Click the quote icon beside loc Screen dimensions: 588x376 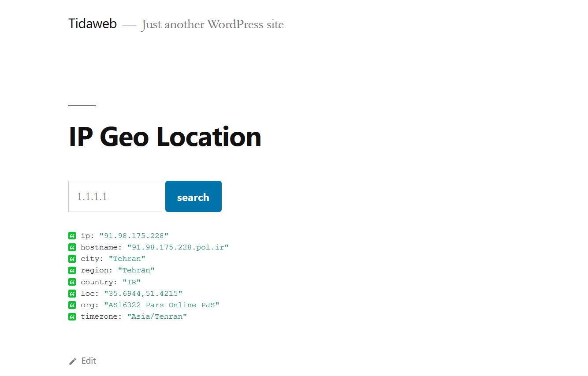[x=72, y=293]
